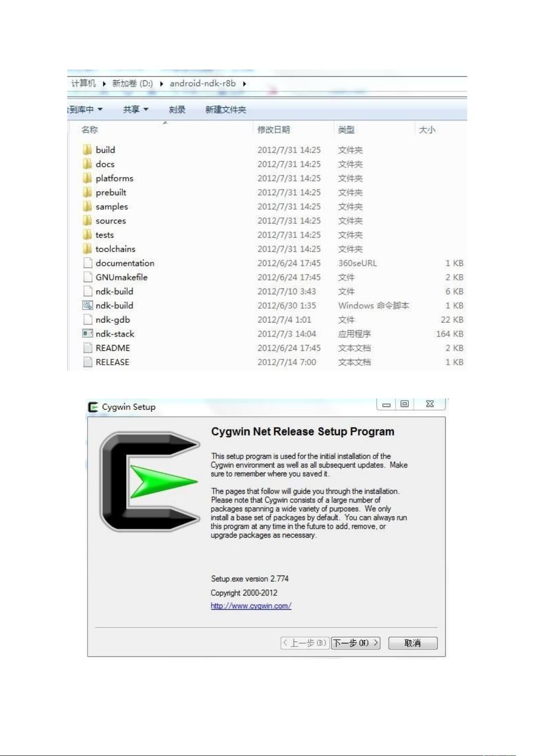Click the date 2012/7/4 1:01
The width and height of the screenshot is (535, 756).
[285, 319]
